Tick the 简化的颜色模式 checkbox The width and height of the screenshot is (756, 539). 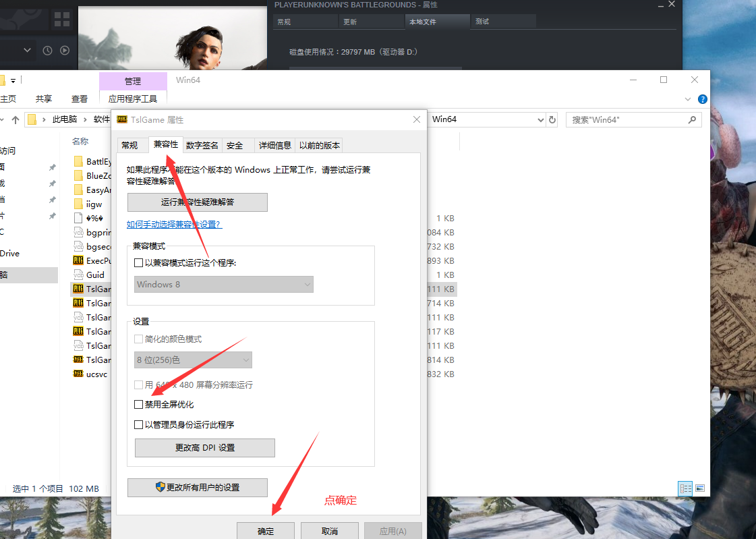point(138,339)
